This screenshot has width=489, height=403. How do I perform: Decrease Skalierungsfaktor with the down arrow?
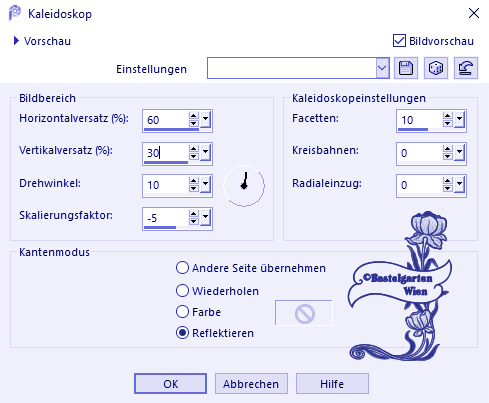[193, 222]
